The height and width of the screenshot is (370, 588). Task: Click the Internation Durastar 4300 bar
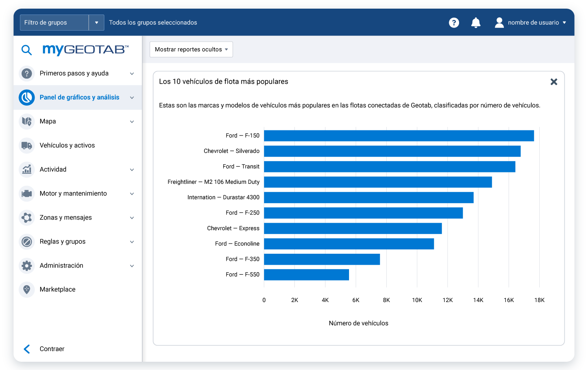(x=369, y=198)
